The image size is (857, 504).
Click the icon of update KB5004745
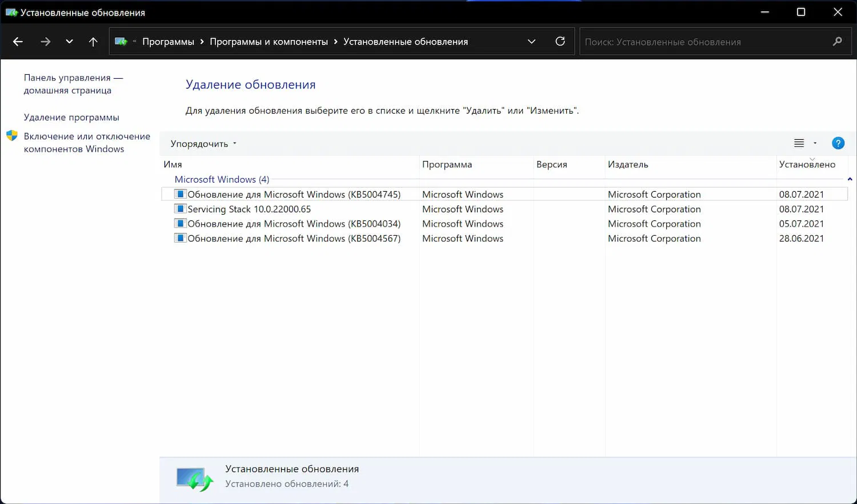[x=180, y=194]
